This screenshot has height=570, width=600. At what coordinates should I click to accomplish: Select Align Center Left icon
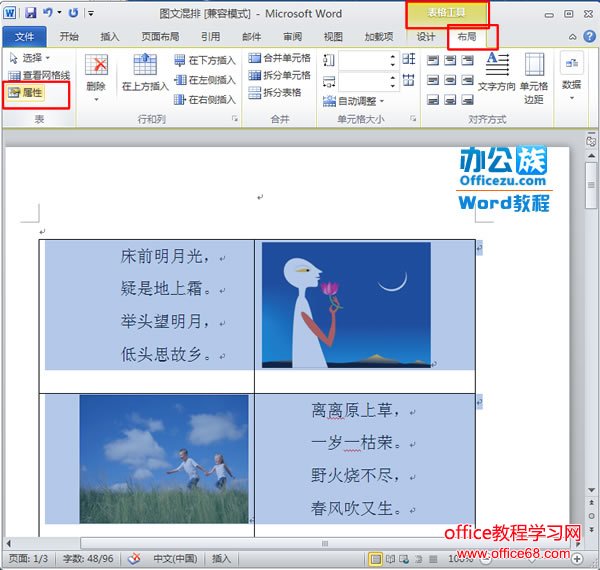pos(433,80)
